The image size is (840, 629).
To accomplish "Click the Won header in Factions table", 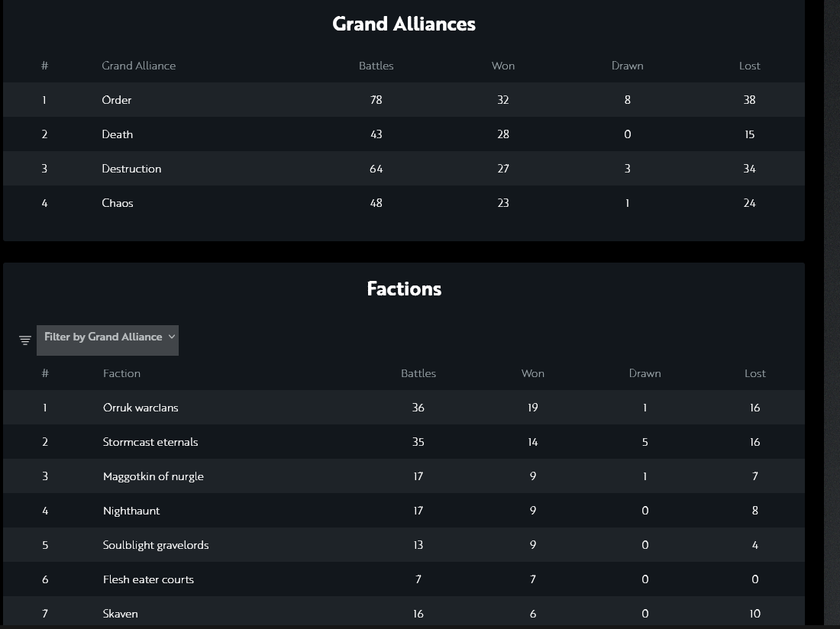I will pos(532,373).
